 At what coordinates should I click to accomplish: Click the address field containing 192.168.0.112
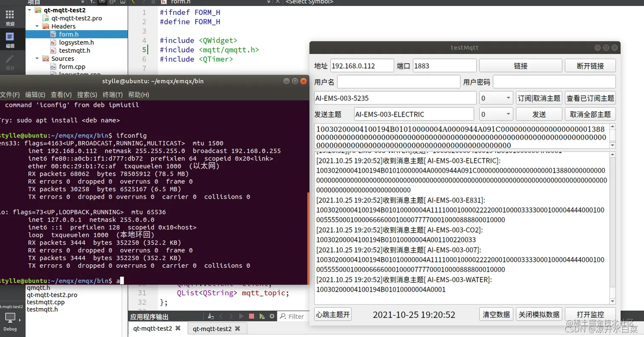point(362,66)
